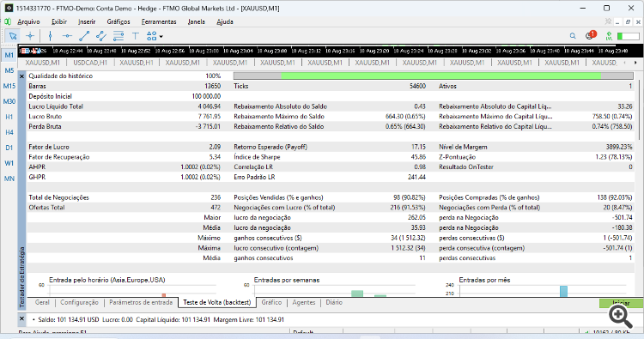Switch to MN monthly timeframe

(x=9, y=179)
